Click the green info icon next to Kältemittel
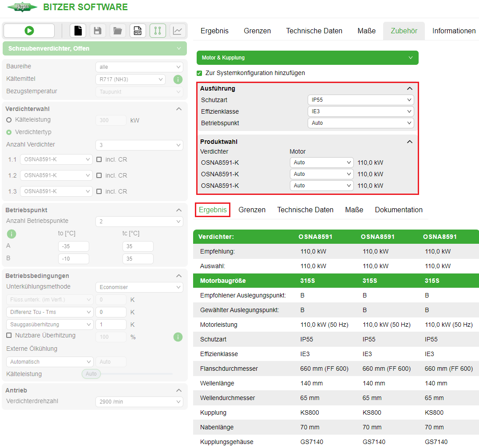 point(178,79)
